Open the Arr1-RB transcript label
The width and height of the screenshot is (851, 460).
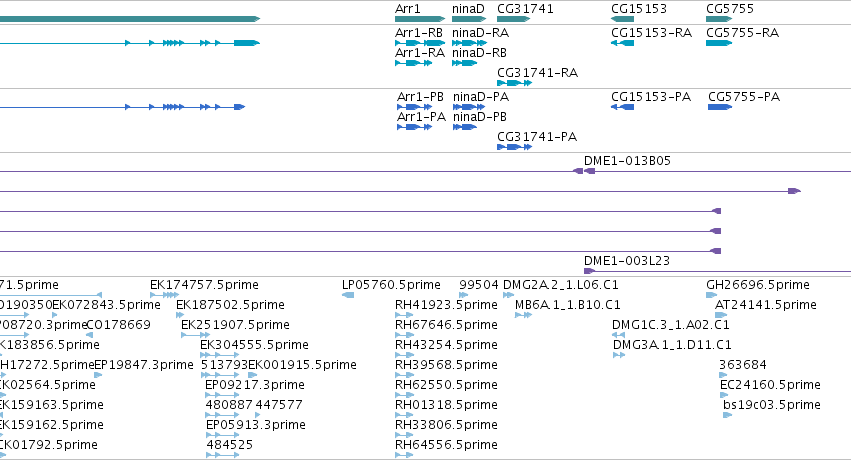pyautogui.click(x=419, y=33)
